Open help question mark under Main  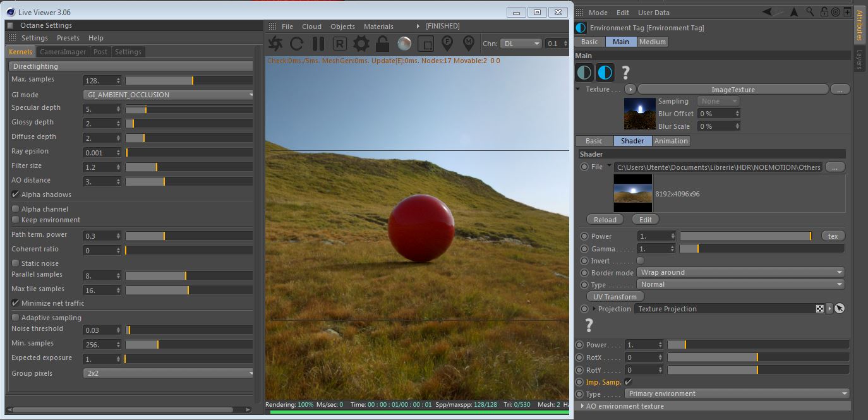tap(625, 73)
